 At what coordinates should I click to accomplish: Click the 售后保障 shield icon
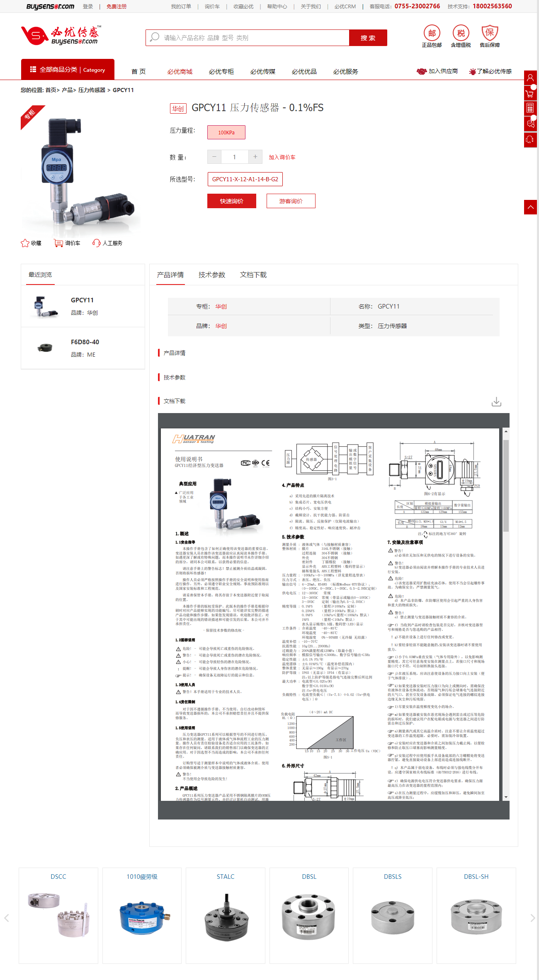pos(490,33)
